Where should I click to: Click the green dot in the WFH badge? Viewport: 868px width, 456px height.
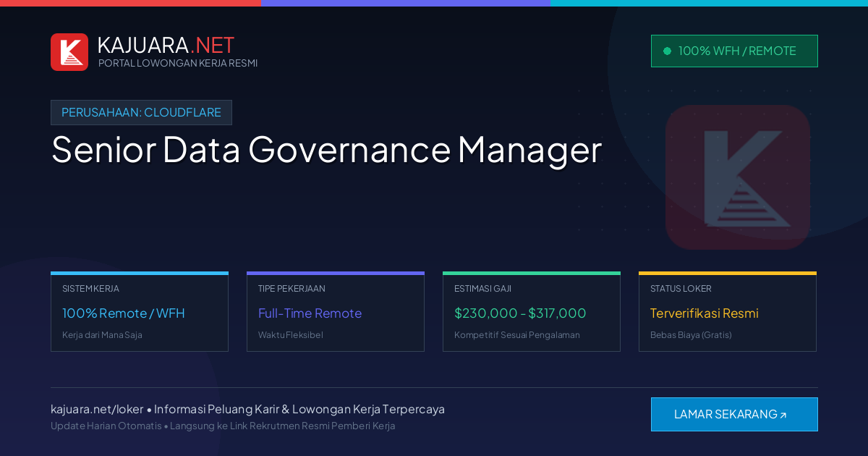[x=667, y=51]
